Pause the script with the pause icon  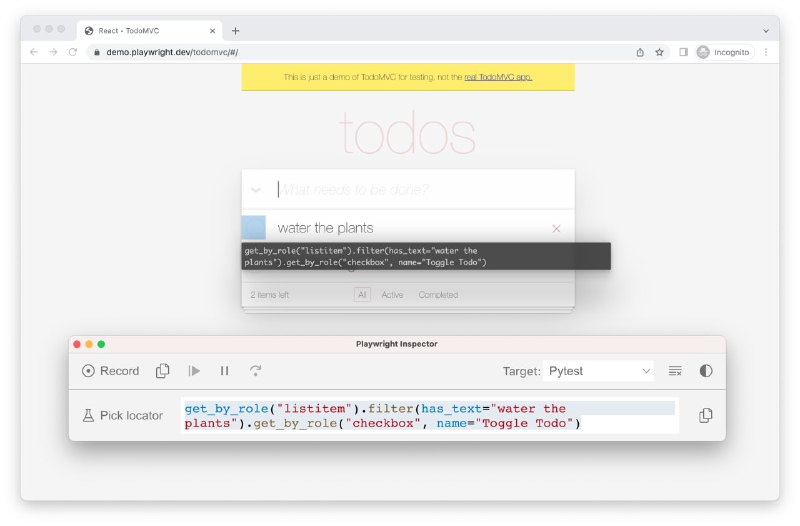pos(224,371)
